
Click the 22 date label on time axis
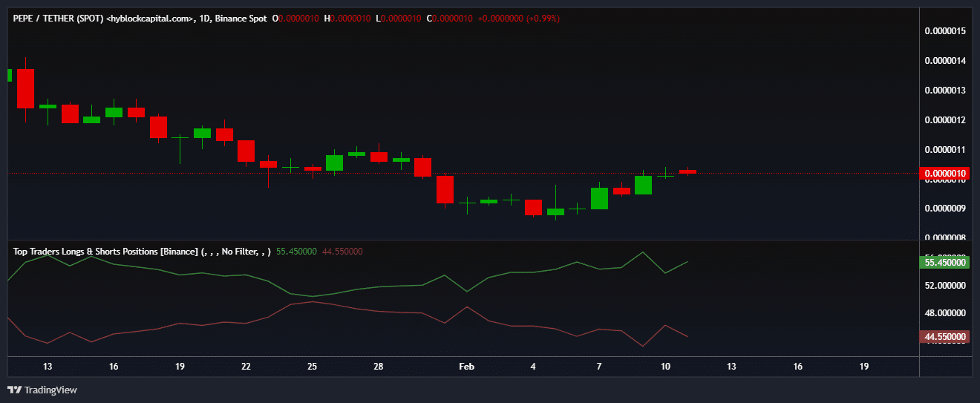coord(246,367)
